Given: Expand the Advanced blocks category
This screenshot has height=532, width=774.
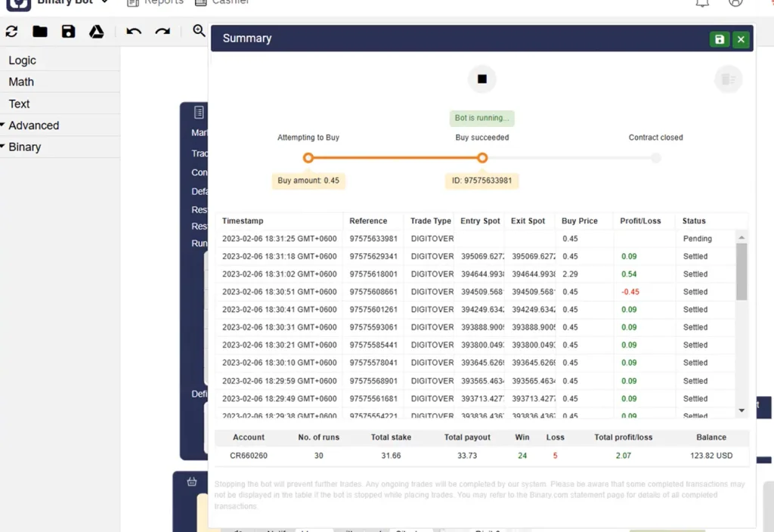Looking at the screenshot, I should tap(36, 125).
